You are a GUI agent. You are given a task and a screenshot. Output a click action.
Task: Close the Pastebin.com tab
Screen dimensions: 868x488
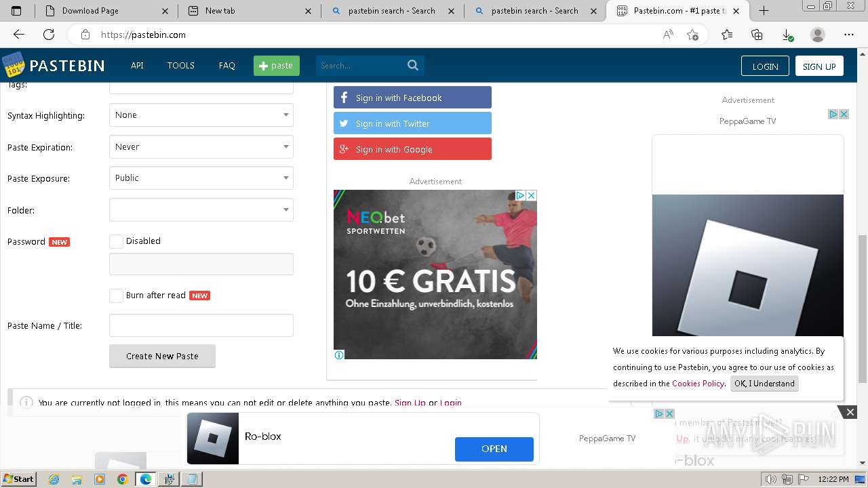(x=737, y=11)
